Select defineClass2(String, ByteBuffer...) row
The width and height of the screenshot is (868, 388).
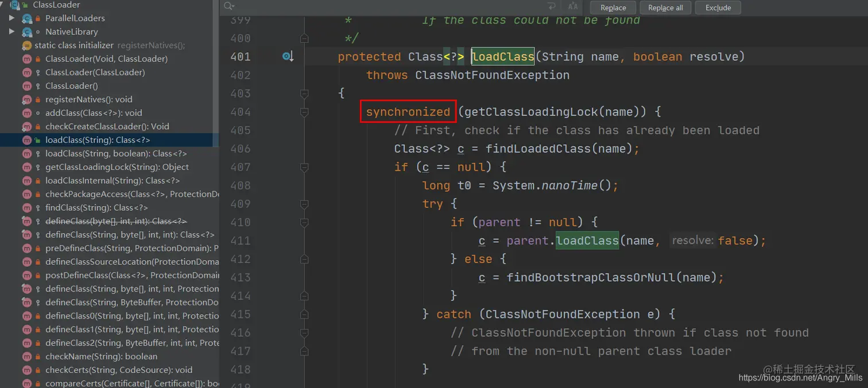[109, 343]
